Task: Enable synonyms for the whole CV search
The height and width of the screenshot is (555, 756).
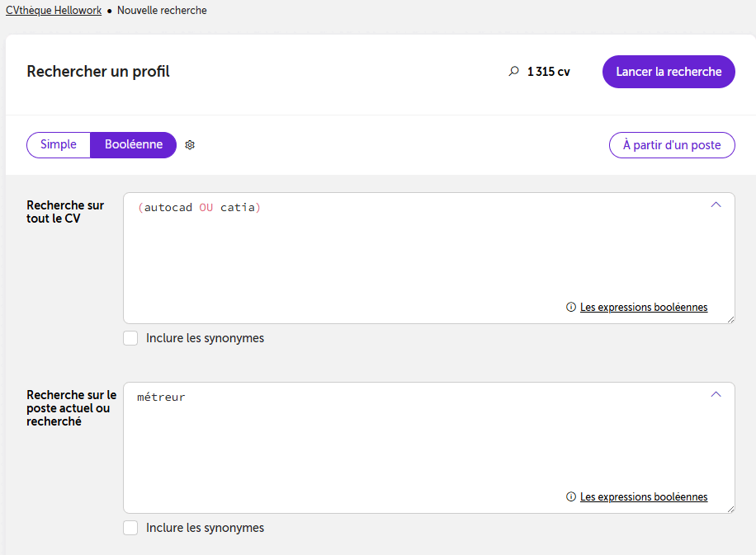Action: pos(130,338)
